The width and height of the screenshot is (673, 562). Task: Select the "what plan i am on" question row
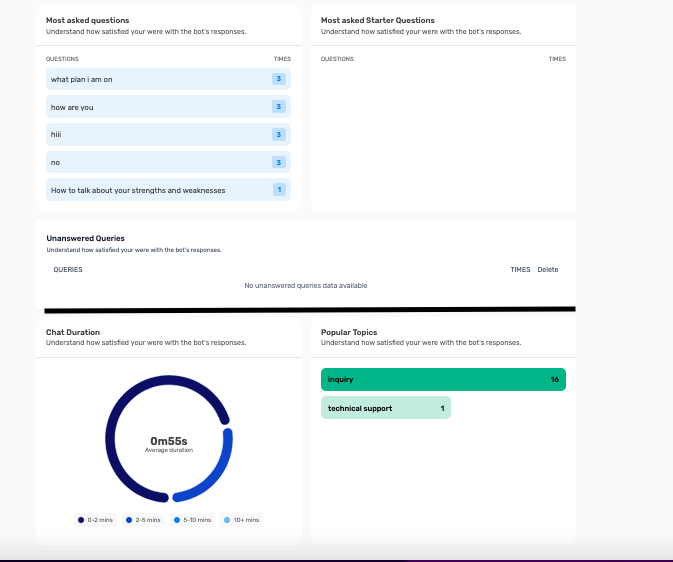[x=150, y=79]
